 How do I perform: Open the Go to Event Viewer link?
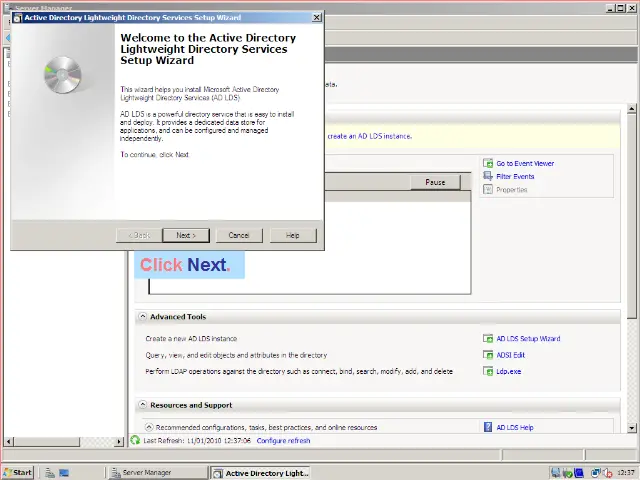point(525,163)
